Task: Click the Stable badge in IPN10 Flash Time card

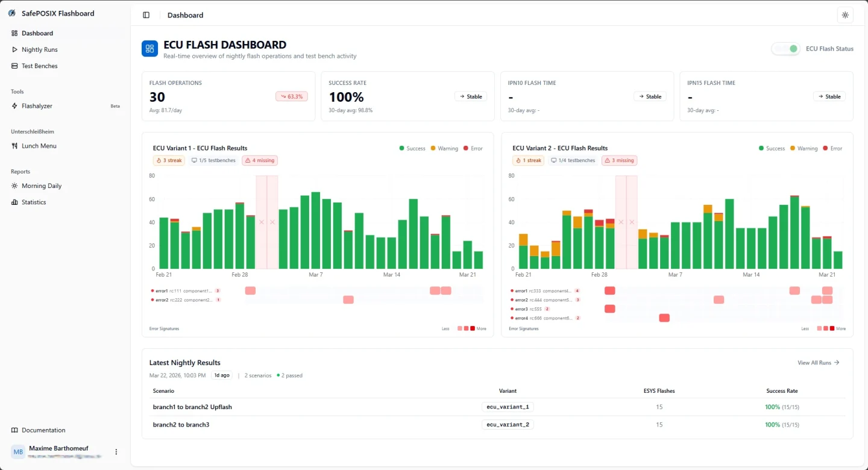Action: click(x=650, y=96)
